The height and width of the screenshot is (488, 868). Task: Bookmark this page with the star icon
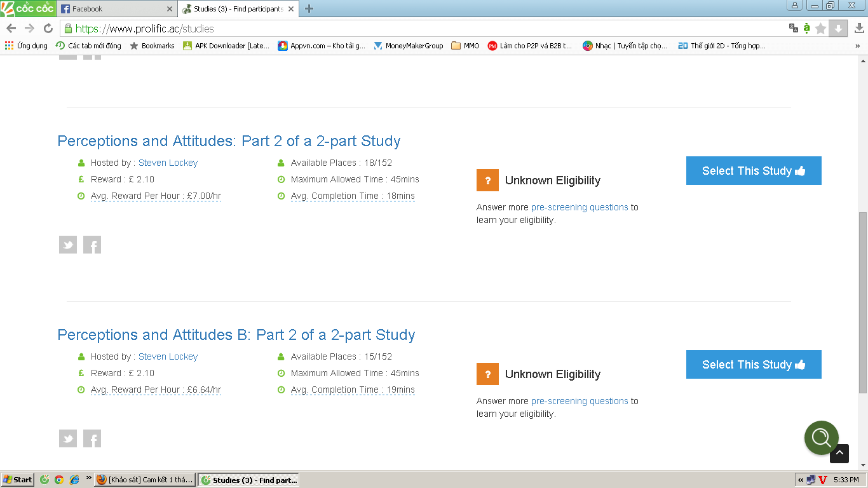821,28
